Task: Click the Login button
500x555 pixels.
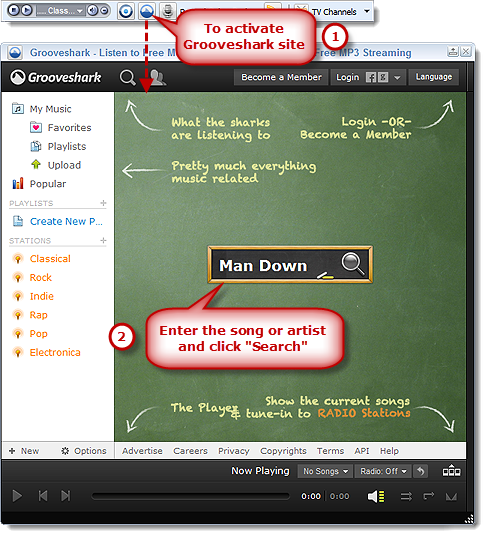Action: click(x=347, y=77)
